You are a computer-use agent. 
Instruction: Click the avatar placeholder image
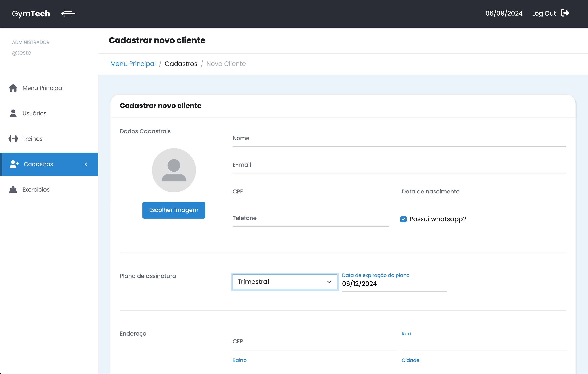174,170
